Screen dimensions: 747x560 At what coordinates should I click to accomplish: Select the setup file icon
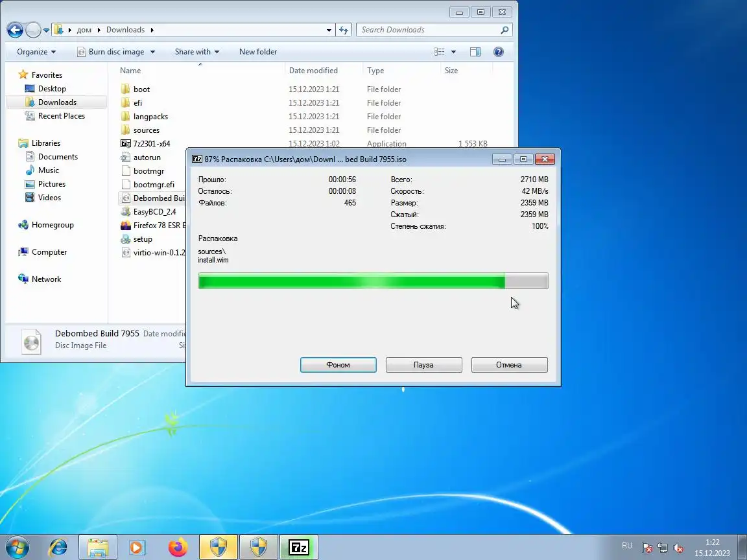coord(126,239)
